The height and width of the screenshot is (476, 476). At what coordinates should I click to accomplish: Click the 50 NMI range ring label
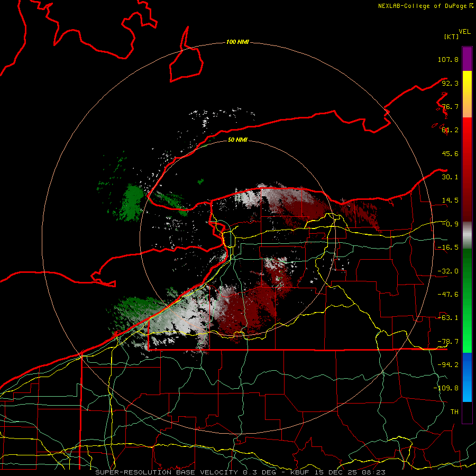tap(237, 140)
